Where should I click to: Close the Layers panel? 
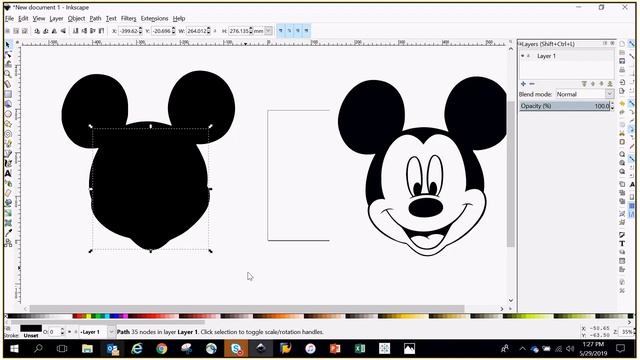(x=612, y=43)
